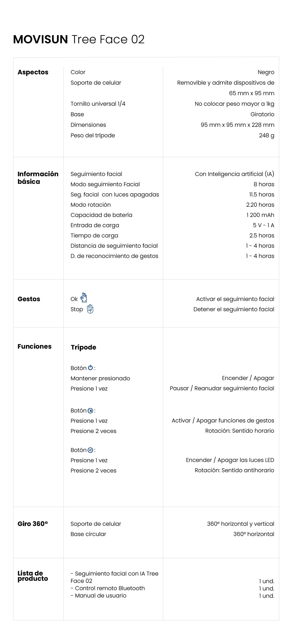The width and height of the screenshot is (293, 644).
Task: Click the Capacidad de batería label
Action: pyautogui.click(x=101, y=215)
